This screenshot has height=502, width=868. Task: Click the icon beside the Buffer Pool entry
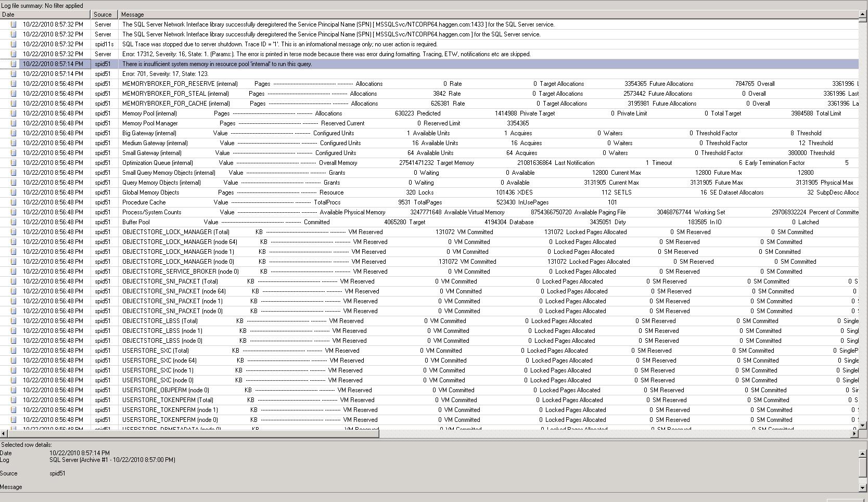point(14,222)
